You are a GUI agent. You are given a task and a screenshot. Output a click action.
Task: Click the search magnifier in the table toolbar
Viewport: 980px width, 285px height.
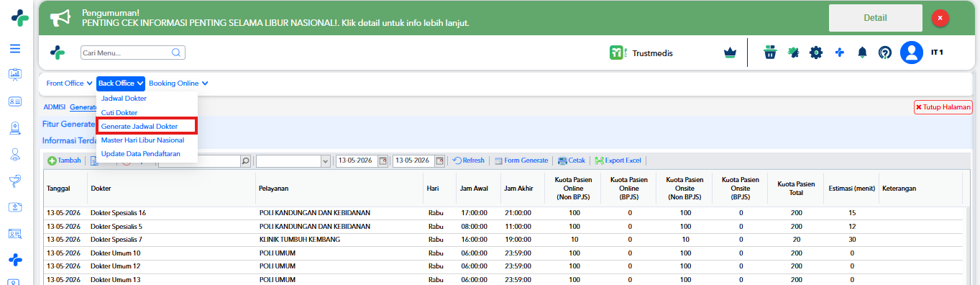click(245, 160)
